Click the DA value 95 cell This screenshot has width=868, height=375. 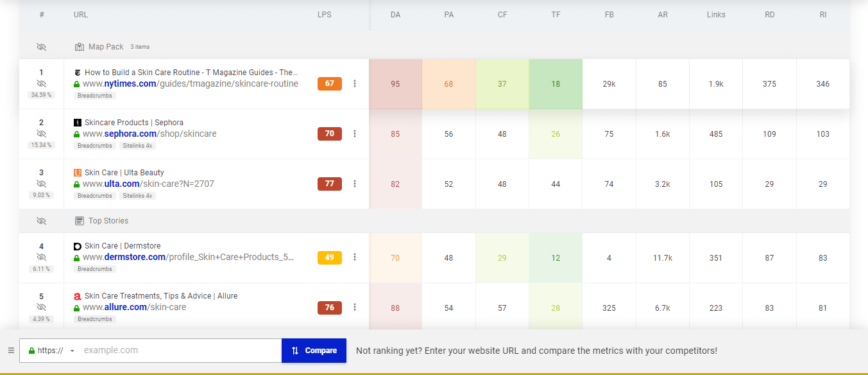(x=395, y=84)
